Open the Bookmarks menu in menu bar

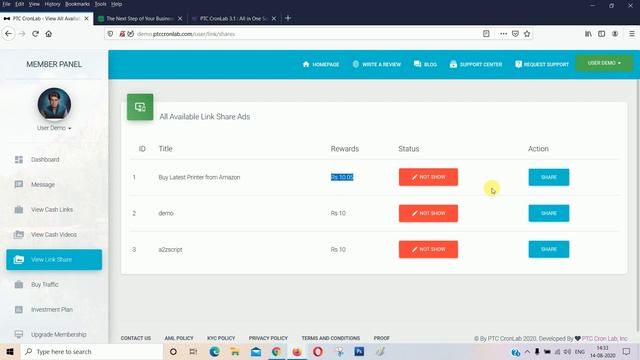point(77,4)
